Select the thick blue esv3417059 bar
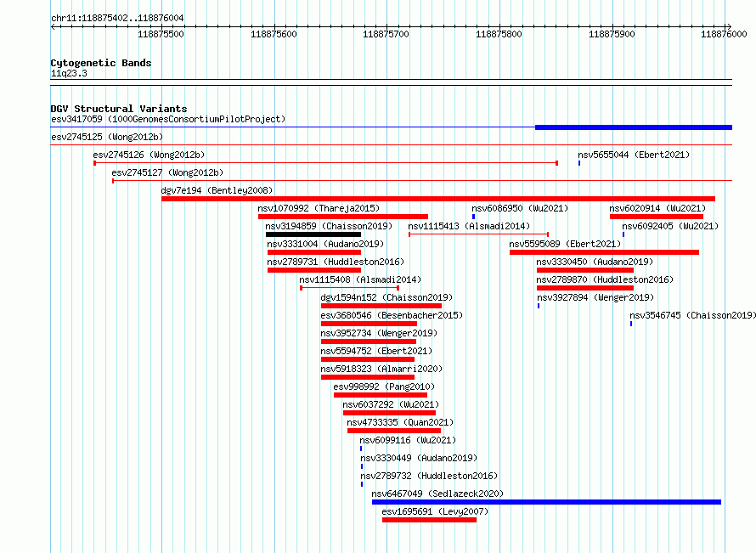This screenshot has width=756, height=553. click(x=634, y=127)
